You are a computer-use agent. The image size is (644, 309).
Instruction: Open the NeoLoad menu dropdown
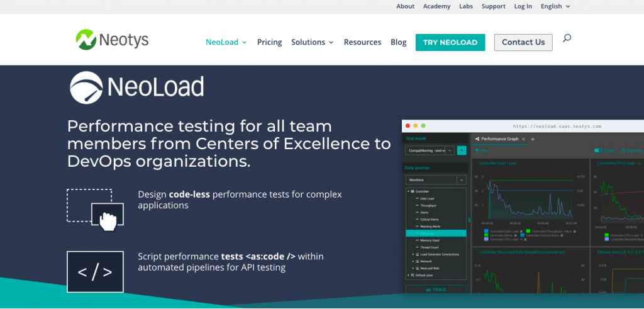[x=226, y=42]
